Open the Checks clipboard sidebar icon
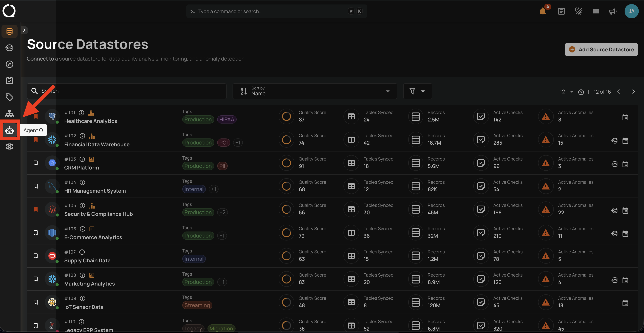 [10, 81]
